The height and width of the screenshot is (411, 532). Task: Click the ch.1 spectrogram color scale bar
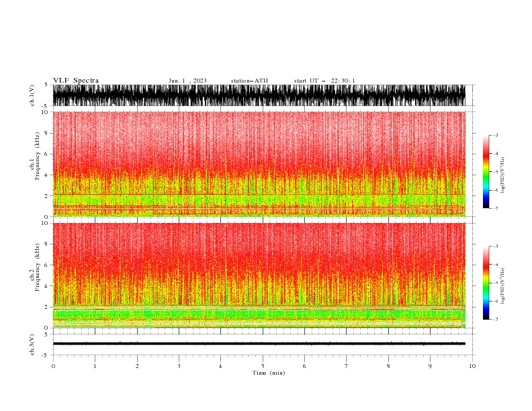(x=486, y=172)
